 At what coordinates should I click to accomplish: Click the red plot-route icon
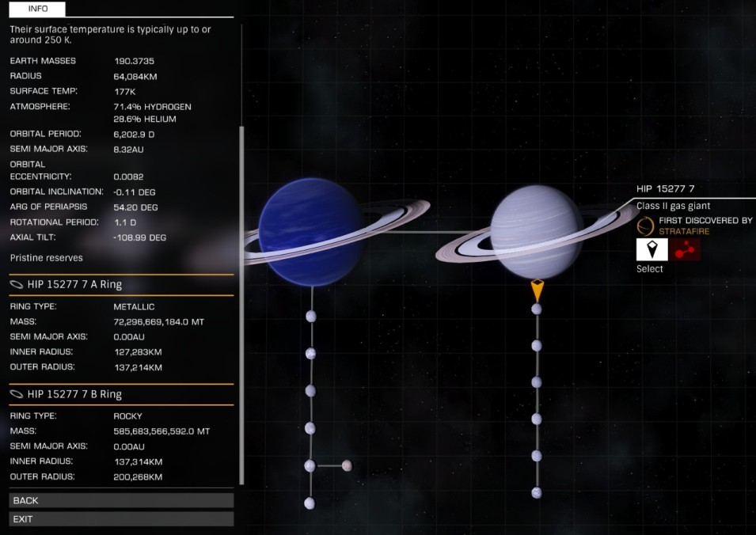[x=685, y=249]
